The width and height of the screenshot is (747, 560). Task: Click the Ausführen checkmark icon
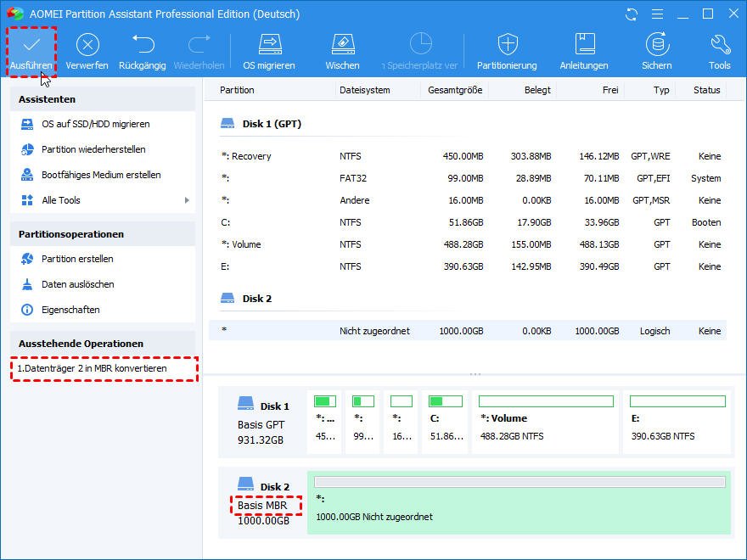[31, 45]
